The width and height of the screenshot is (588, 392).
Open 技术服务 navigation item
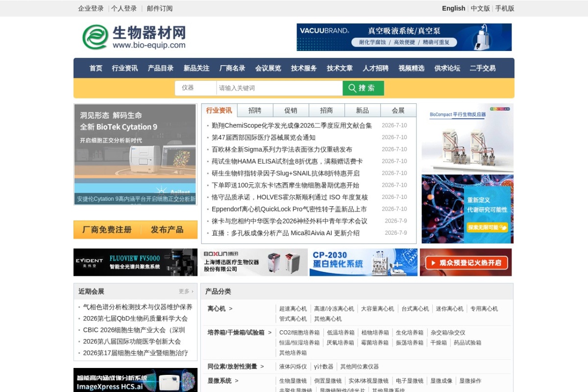tap(304, 68)
